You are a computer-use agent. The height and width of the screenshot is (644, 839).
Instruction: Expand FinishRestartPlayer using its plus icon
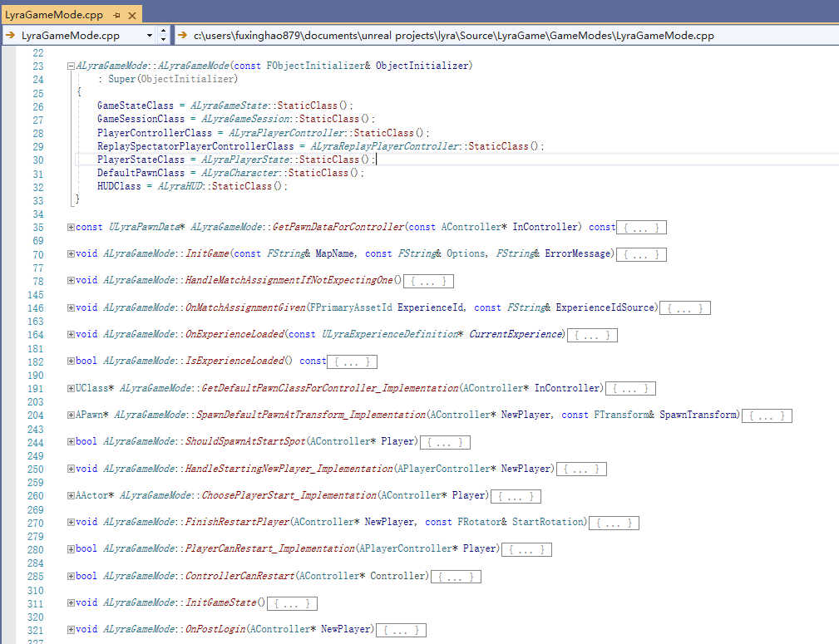click(x=71, y=523)
